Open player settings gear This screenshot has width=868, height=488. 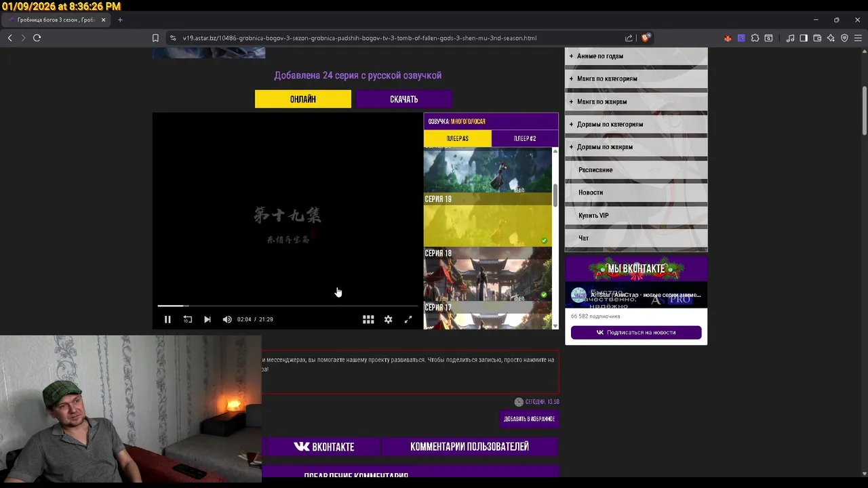(388, 319)
